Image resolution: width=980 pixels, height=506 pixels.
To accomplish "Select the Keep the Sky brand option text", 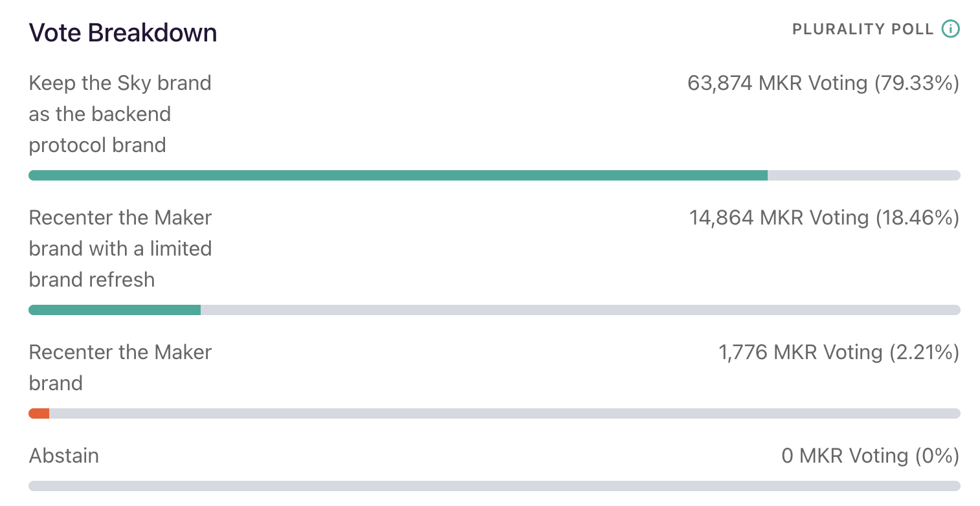I will tap(120, 114).
